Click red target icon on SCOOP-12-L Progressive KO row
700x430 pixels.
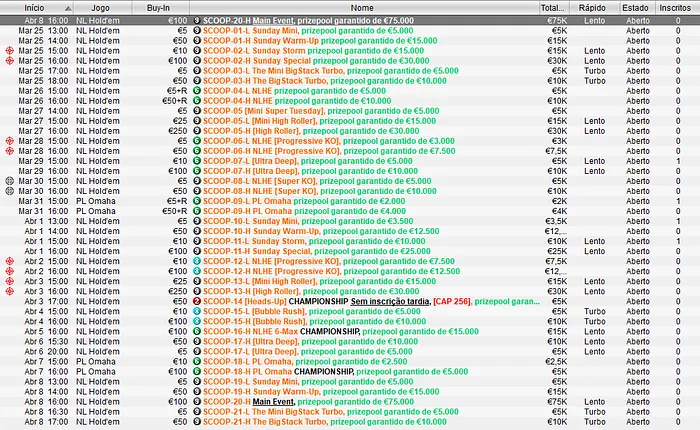(x=9, y=261)
